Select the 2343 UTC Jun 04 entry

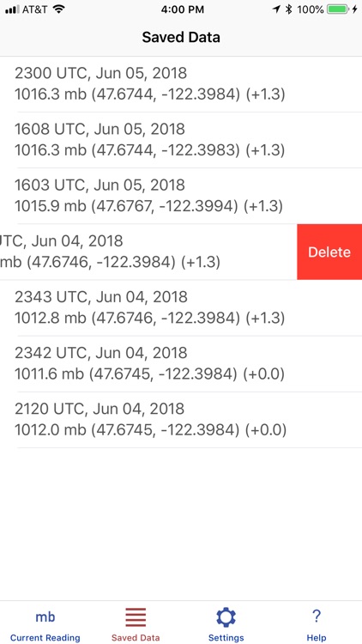[x=181, y=308]
